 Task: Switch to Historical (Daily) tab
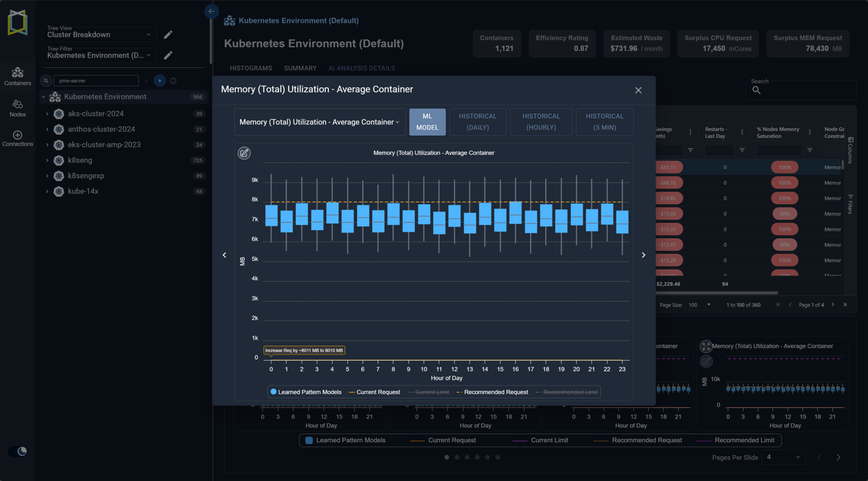(x=478, y=122)
